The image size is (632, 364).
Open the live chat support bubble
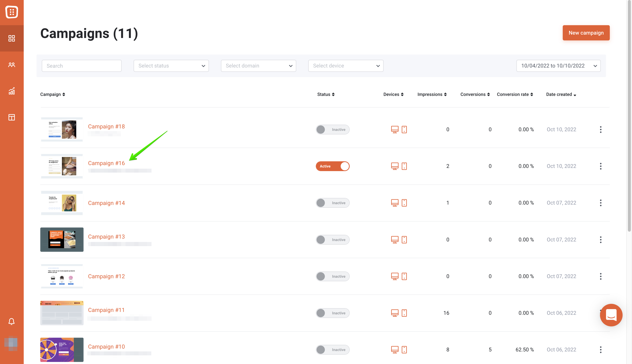point(611,315)
